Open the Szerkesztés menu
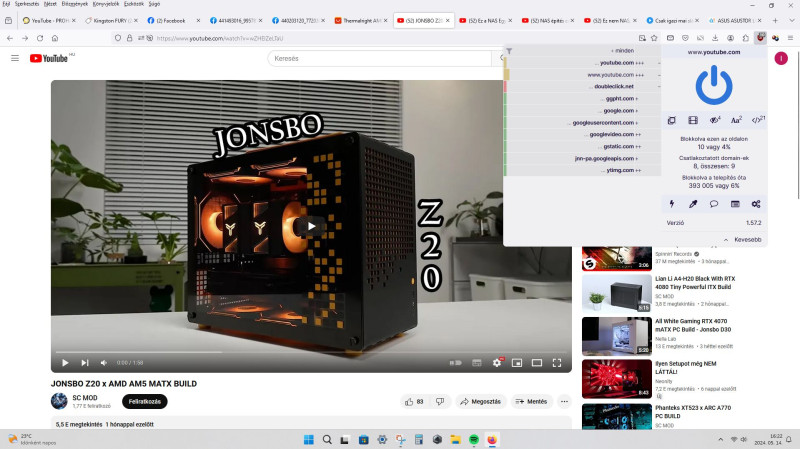This screenshot has height=449, width=800. (x=27, y=4)
